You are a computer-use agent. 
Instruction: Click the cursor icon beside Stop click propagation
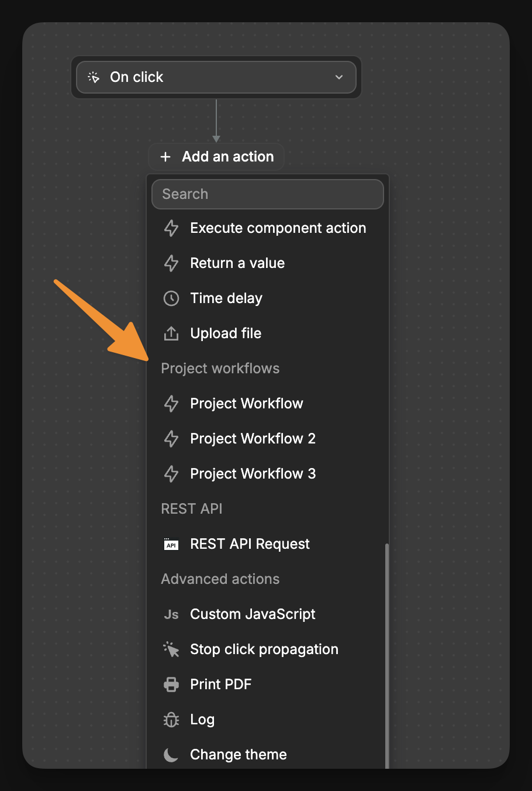[171, 649]
